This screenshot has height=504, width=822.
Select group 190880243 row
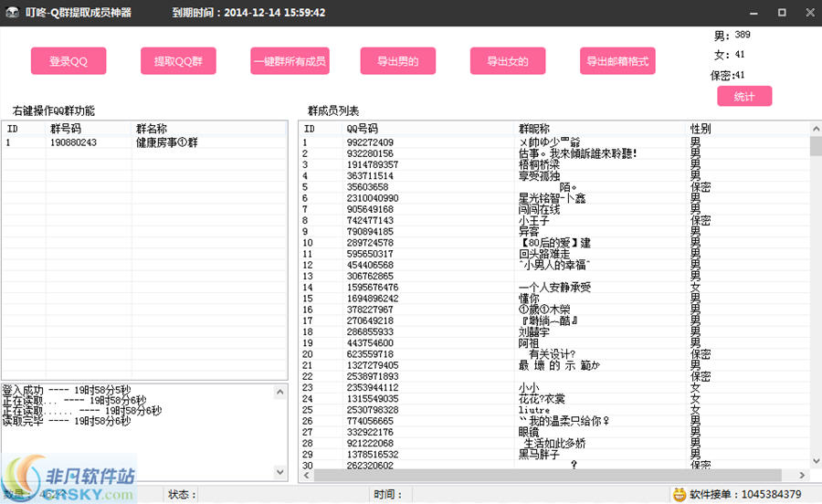click(144, 142)
